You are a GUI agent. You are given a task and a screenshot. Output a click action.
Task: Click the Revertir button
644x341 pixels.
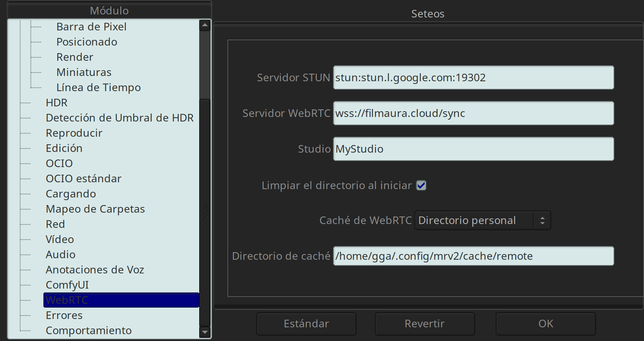(425, 324)
